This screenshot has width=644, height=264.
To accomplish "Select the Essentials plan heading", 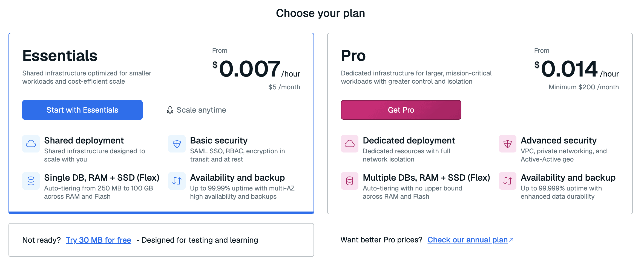I will coord(60,56).
